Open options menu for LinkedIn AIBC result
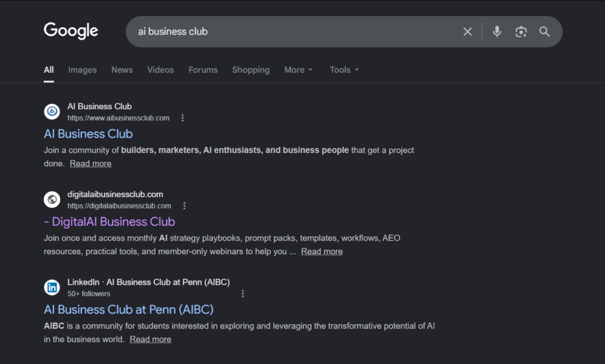Screen dimensions: 605x364 pyautogui.click(x=243, y=294)
